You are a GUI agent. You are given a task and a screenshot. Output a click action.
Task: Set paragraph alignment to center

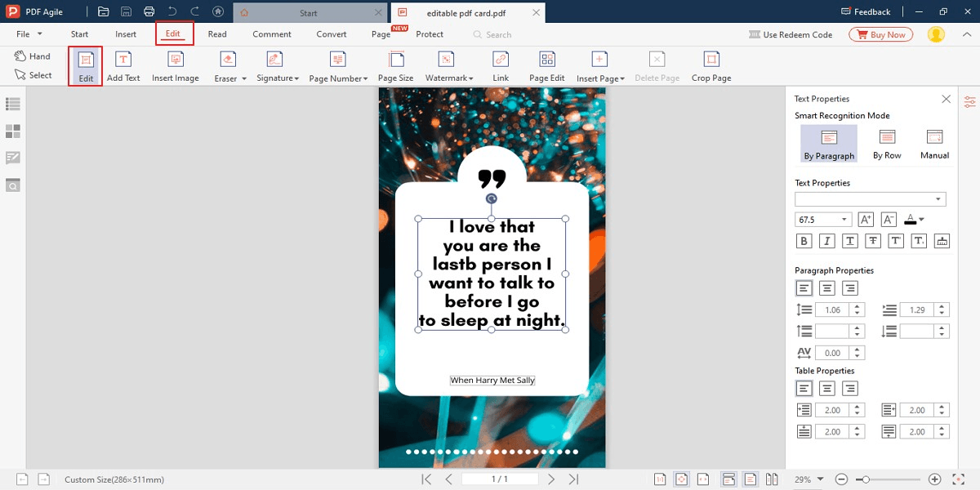coord(827,288)
